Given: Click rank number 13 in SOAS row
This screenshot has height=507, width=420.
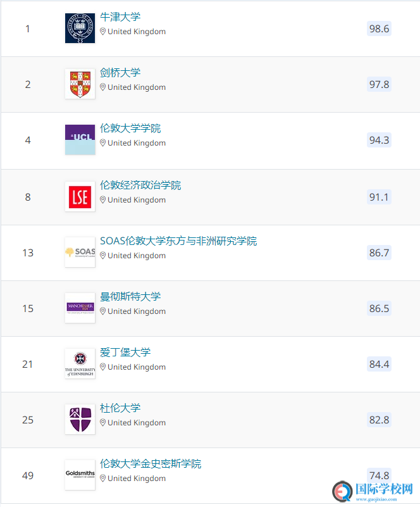Looking at the screenshot, I should pos(28,253).
